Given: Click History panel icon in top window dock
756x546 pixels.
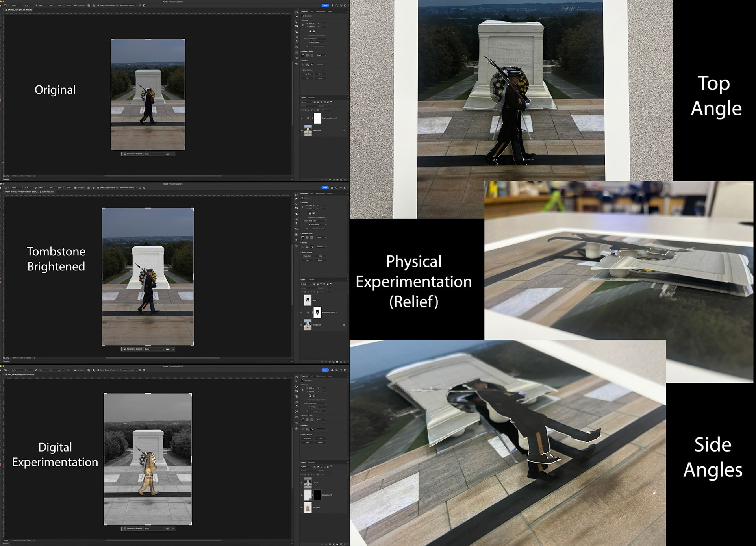Looking at the screenshot, I should [296, 13].
